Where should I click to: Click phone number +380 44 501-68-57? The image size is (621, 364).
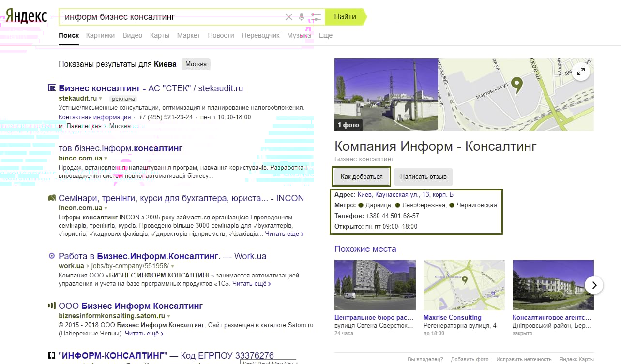click(x=393, y=216)
